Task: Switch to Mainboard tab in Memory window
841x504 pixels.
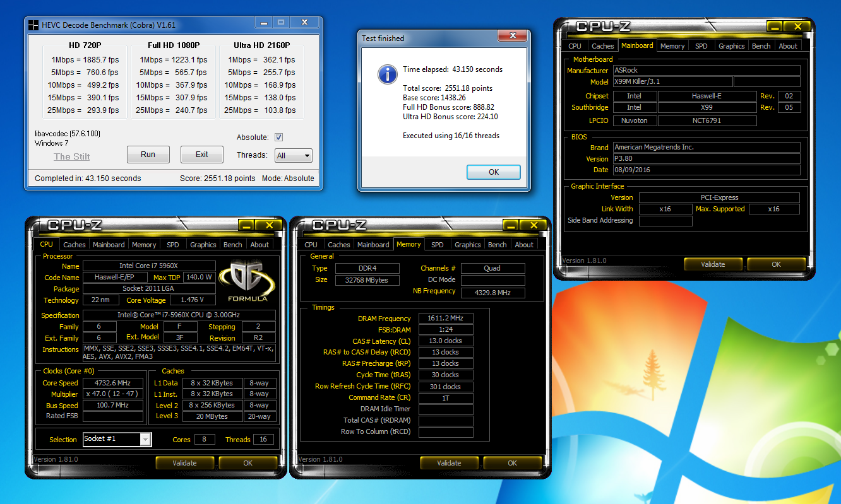Action: pos(373,245)
